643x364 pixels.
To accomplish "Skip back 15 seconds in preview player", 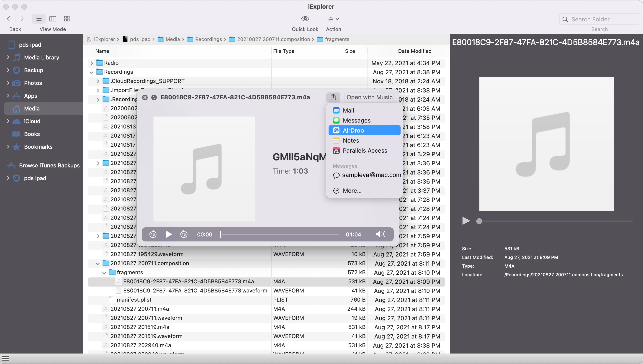I will (153, 234).
